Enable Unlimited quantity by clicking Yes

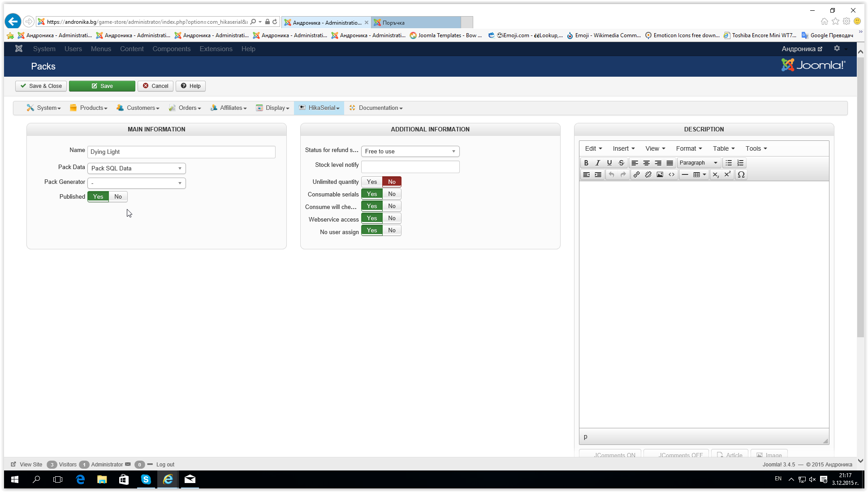[x=371, y=182]
